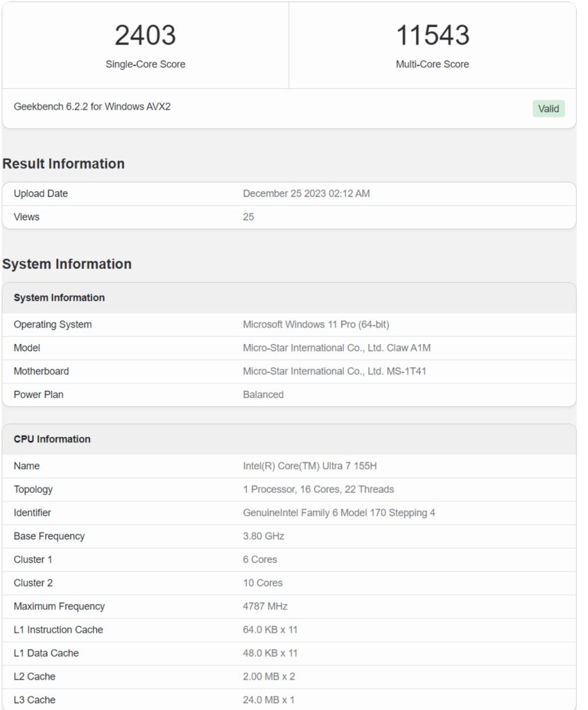This screenshot has width=588, height=710.
Task: Click the Cluster 1 label
Action: (33, 560)
